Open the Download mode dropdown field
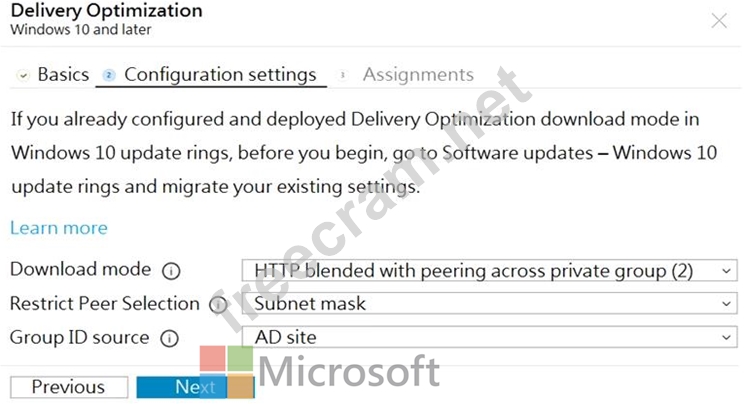The height and width of the screenshot is (404, 744). pos(489,271)
